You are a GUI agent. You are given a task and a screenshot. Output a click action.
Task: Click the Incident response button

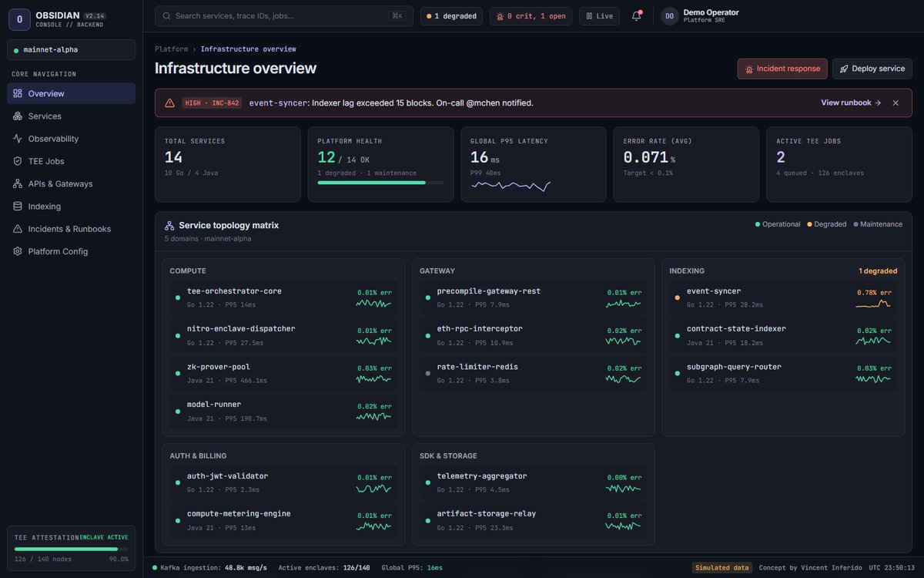782,69
